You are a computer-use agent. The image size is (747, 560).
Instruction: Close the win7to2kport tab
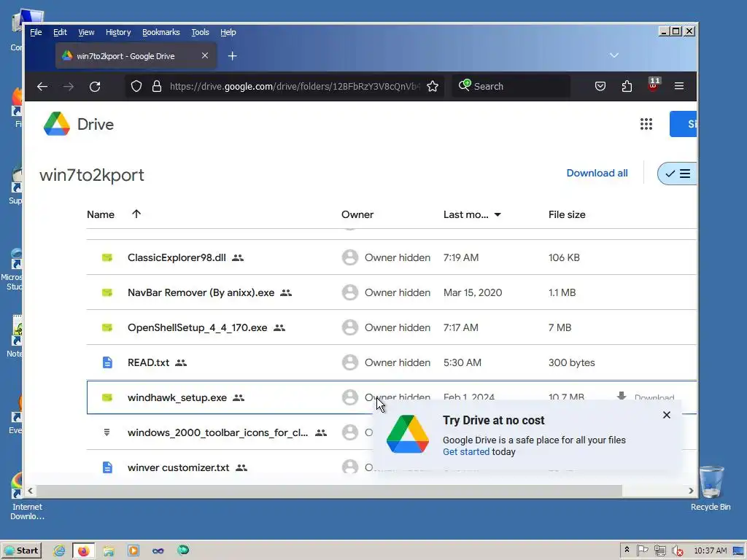coord(205,55)
